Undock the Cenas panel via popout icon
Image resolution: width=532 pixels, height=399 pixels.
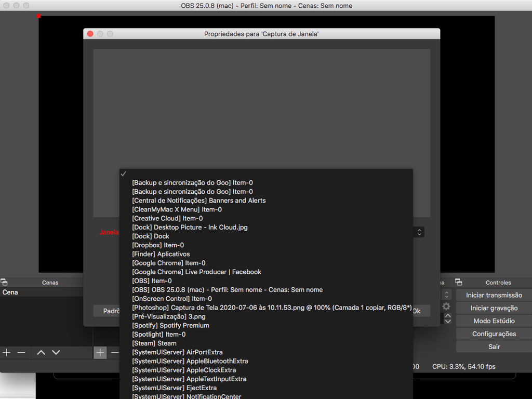[x=4, y=282]
